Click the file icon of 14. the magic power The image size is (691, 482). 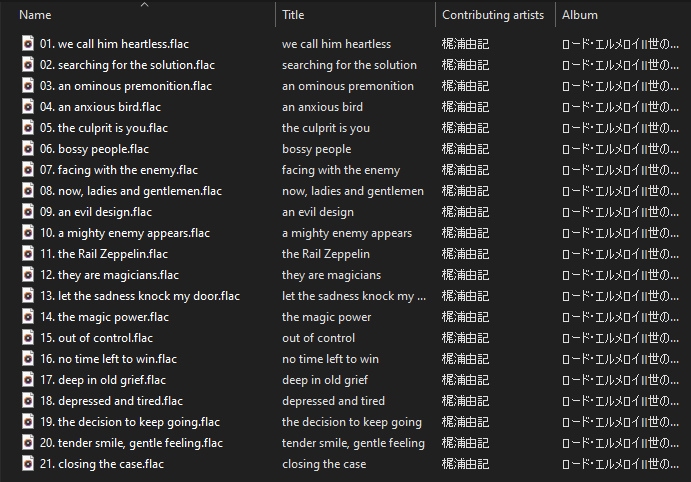[x=28, y=317]
